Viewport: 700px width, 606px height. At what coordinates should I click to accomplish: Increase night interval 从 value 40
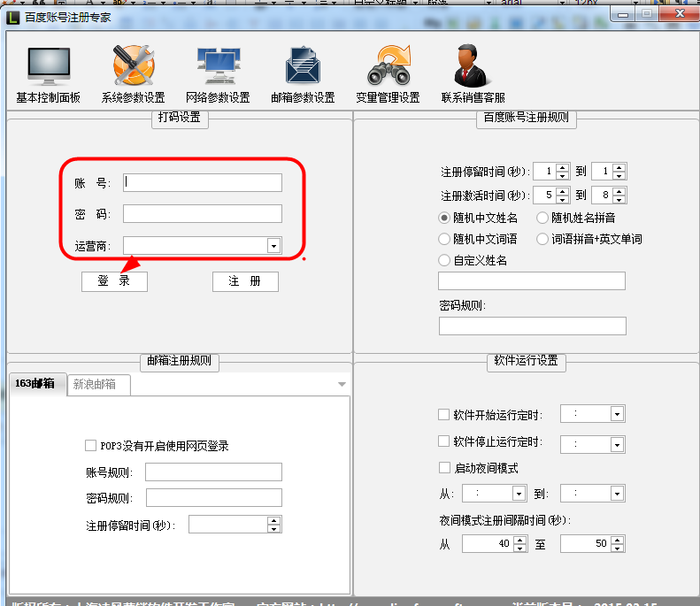click(519, 540)
